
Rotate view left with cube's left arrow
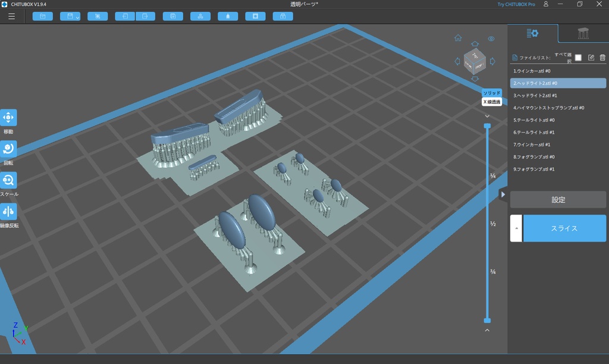[457, 61]
